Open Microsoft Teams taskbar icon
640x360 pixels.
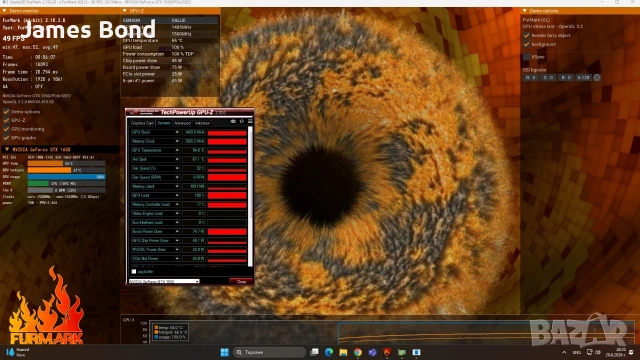point(372,352)
